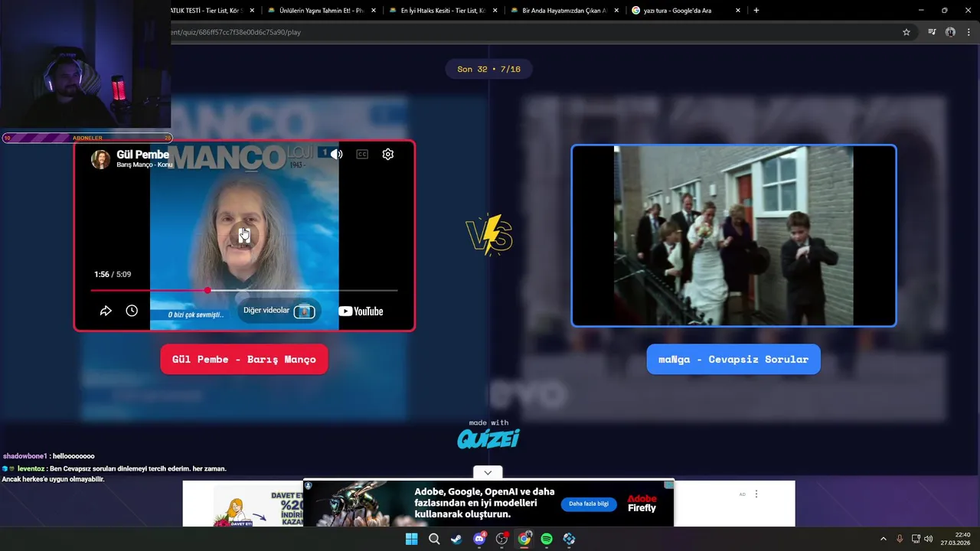
Task: Open the network tray icon
Action: coord(916,539)
